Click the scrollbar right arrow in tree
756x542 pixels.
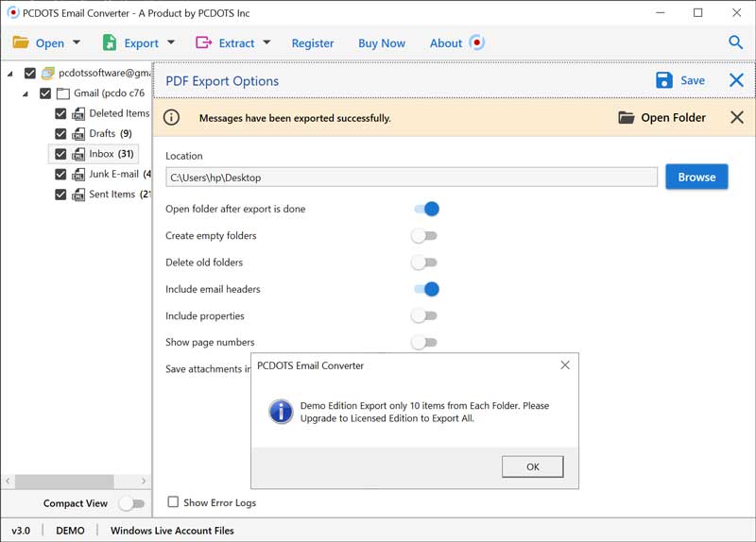(x=144, y=481)
